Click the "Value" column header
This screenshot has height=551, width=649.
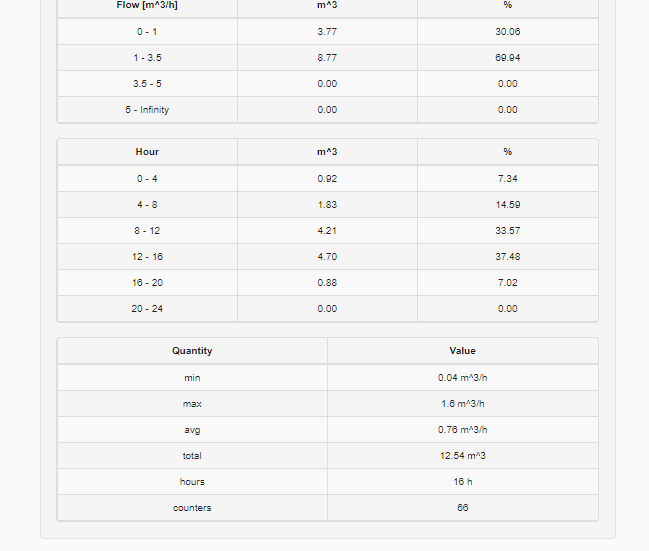coord(462,351)
